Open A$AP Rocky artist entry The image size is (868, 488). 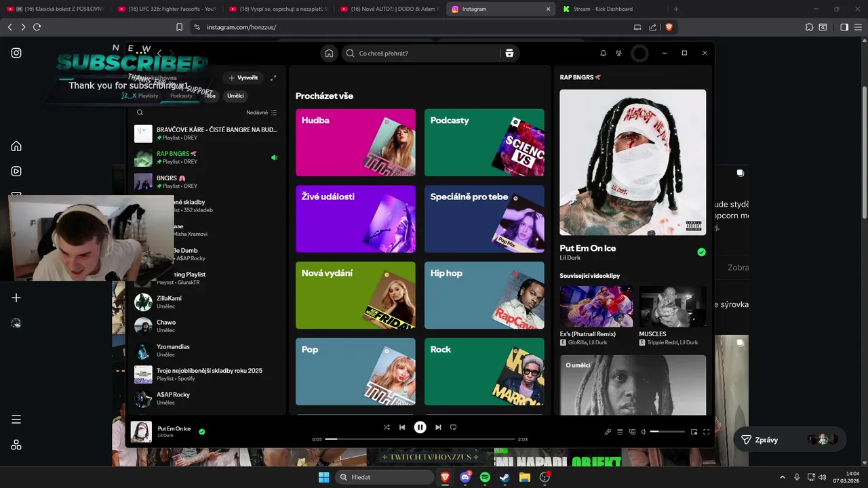point(206,399)
